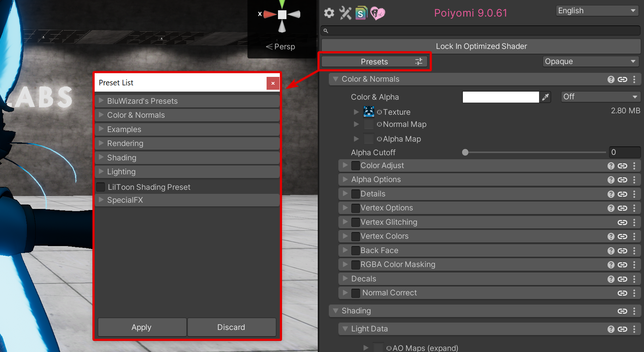
Task: Click link icon on Alpha Options row
Action: 622,180
